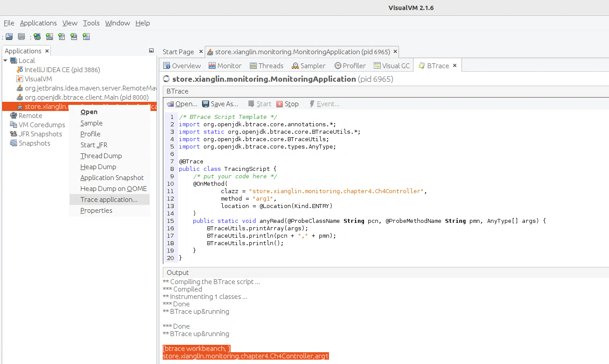Open the File menu
The image size is (609, 364).
coord(9,23)
